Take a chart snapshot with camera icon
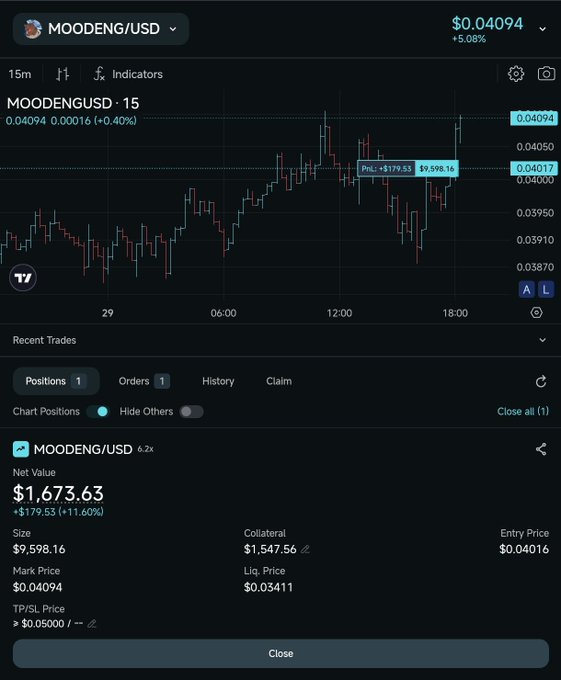Image resolution: width=561 pixels, height=680 pixels. point(546,74)
